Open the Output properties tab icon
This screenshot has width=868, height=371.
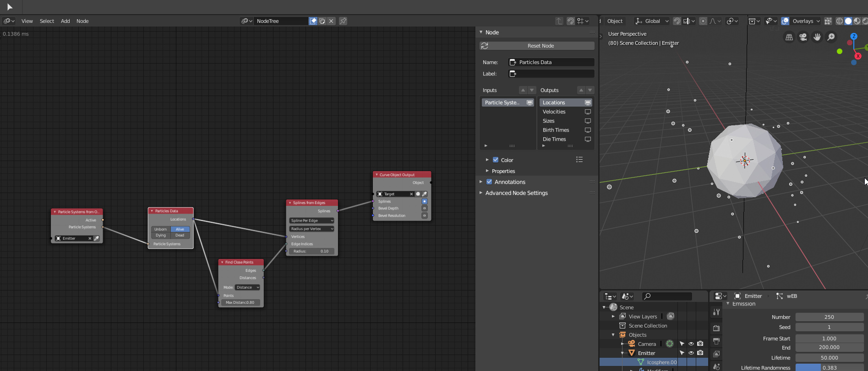coord(716,341)
